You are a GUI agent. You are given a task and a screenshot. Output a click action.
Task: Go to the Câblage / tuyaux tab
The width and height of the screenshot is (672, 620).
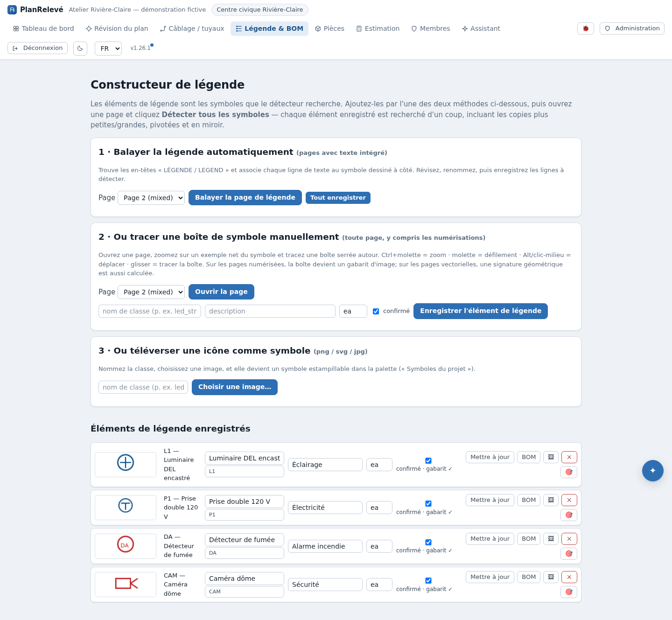pyautogui.click(x=192, y=28)
